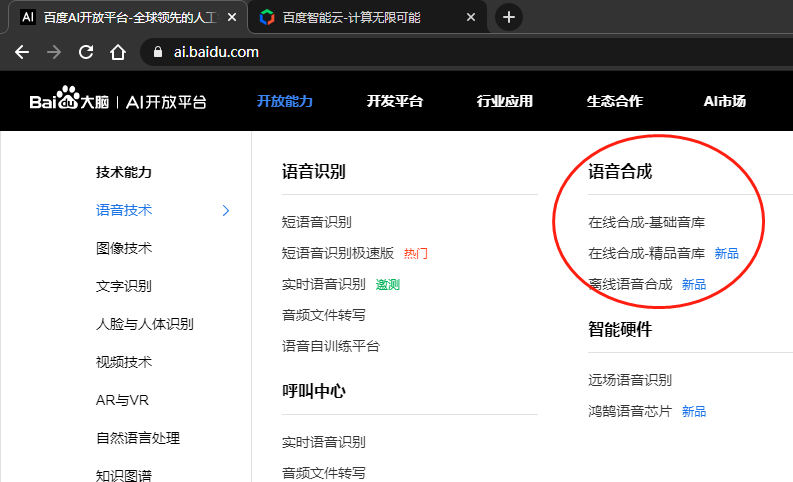Open the 生态合作 nav menu
Viewport: 793px width, 482px height.
pyautogui.click(x=615, y=101)
